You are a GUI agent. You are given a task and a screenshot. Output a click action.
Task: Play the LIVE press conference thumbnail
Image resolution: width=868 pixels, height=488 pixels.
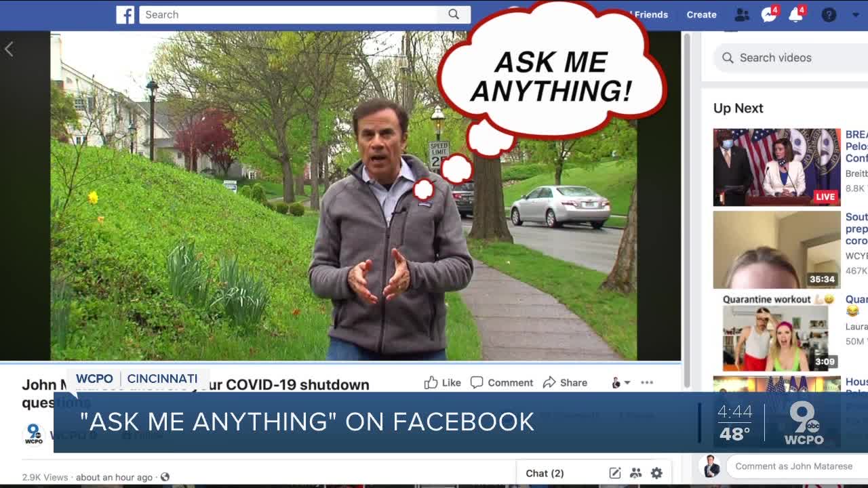tap(776, 167)
